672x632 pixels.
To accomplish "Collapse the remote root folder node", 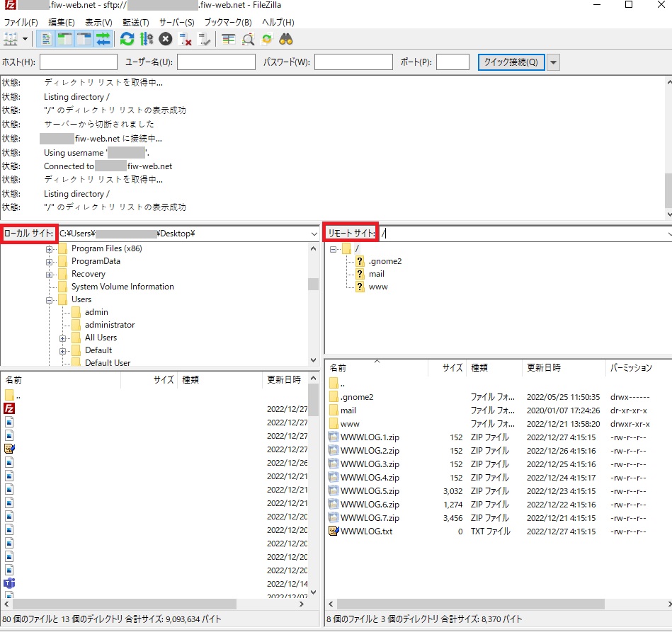I will pos(334,249).
